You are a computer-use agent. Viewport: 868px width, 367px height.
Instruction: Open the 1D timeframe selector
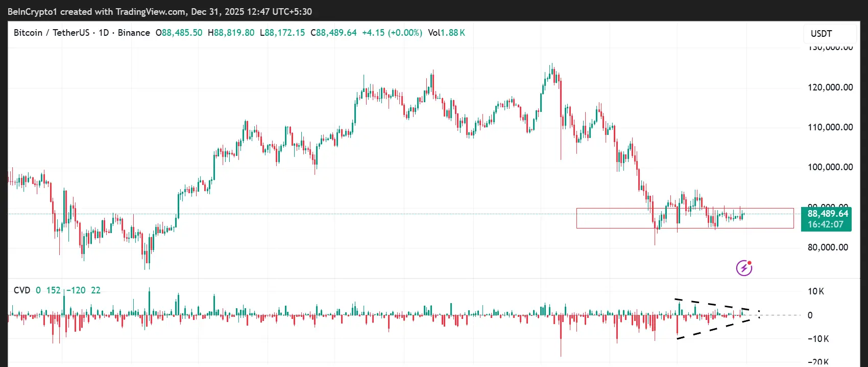click(104, 32)
